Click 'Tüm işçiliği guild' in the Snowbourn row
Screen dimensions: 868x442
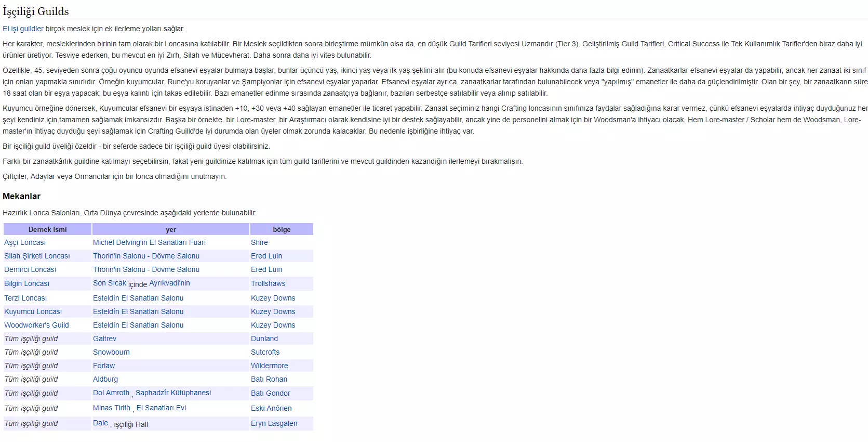point(31,352)
